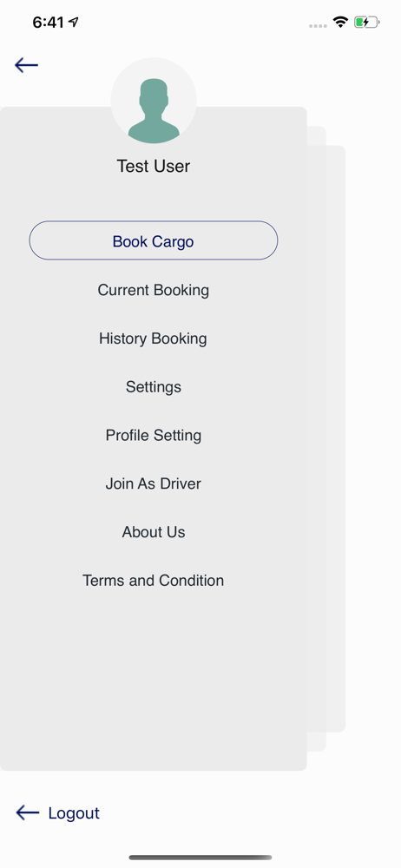The width and height of the screenshot is (401, 868).
Task: Tap the 6:41 status bar clock
Action: click(x=49, y=23)
